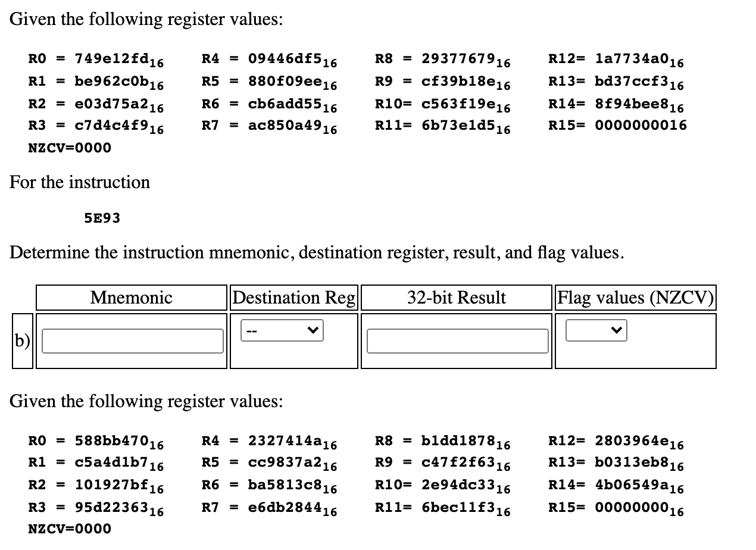Click the 32-bit Result column header
Viewport: 756px width, 550px height.
456,298
